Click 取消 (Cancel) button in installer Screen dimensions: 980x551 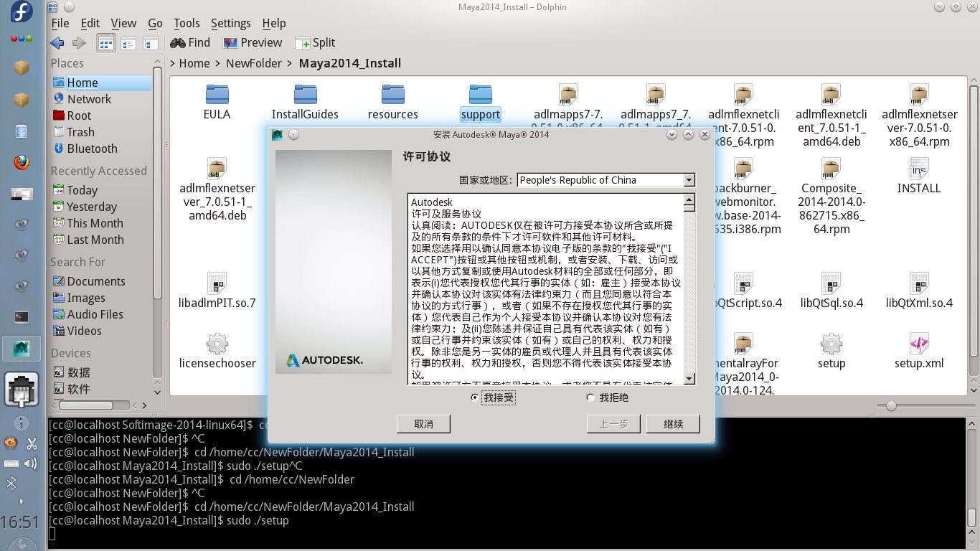[x=423, y=424]
